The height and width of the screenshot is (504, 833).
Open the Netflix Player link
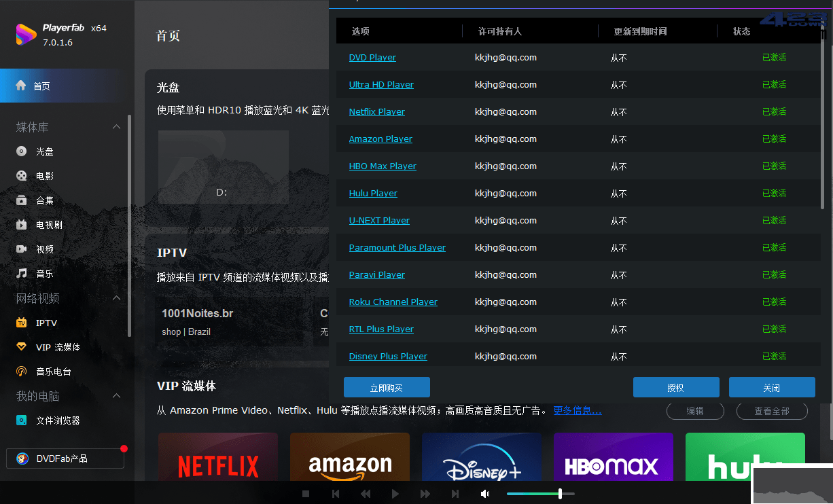coord(377,112)
